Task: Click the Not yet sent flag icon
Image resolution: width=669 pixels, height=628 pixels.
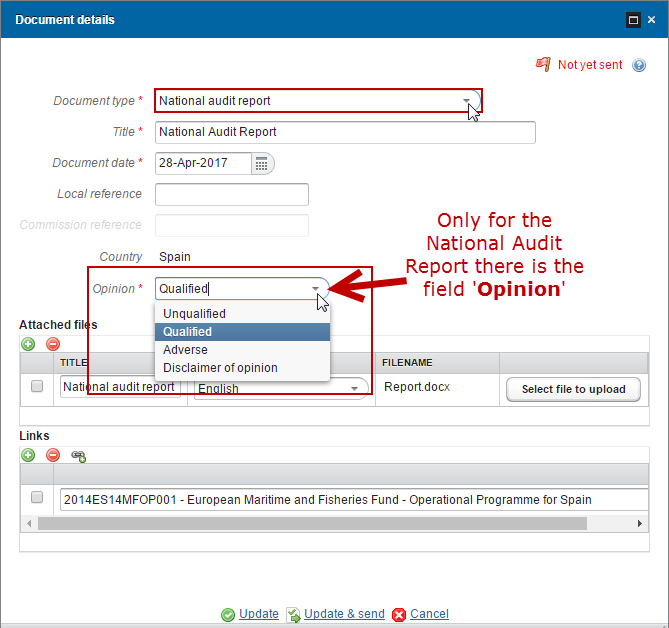Action: point(543,64)
